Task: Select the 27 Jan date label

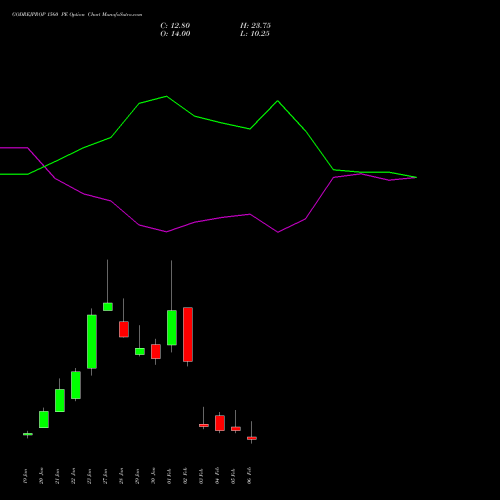Action: tap(106, 476)
